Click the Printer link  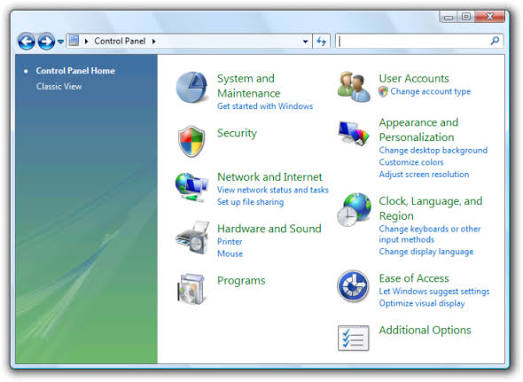[x=229, y=242]
